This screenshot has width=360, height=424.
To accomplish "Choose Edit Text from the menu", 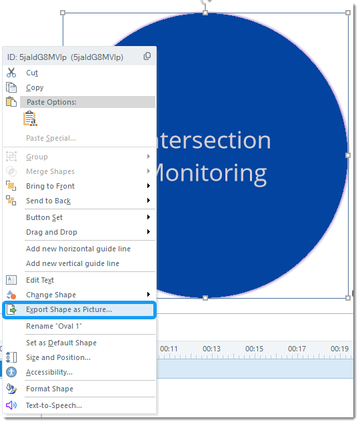I will pyautogui.click(x=79, y=280).
